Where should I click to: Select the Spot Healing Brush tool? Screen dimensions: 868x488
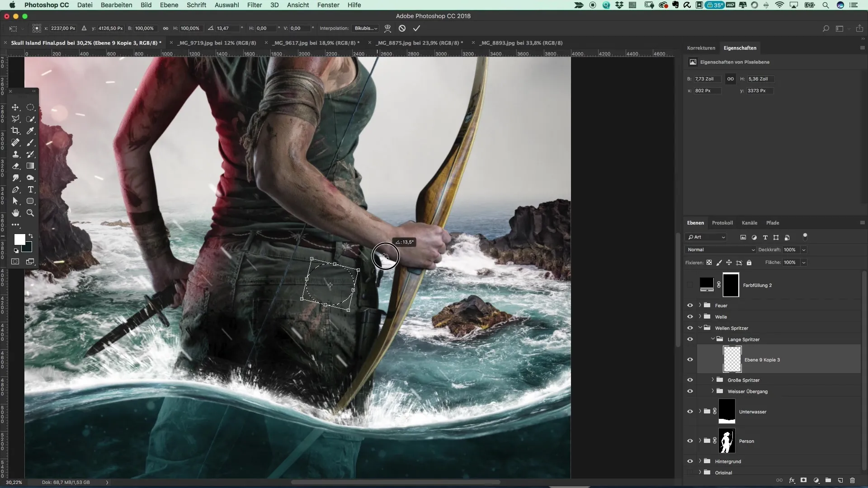point(15,142)
